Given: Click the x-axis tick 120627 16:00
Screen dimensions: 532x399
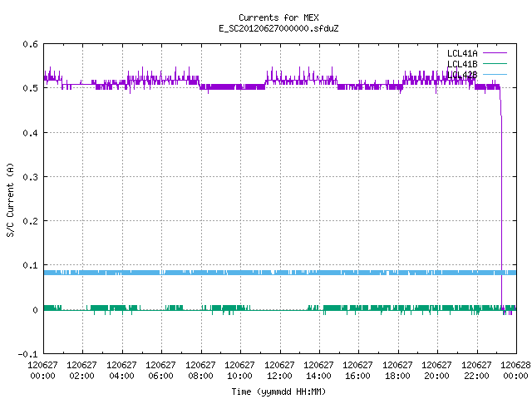Looking at the screenshot, I should [358, 370].
